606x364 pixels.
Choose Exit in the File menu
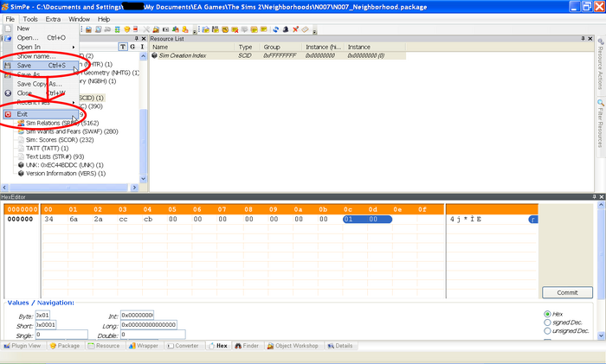click(41, 114)
